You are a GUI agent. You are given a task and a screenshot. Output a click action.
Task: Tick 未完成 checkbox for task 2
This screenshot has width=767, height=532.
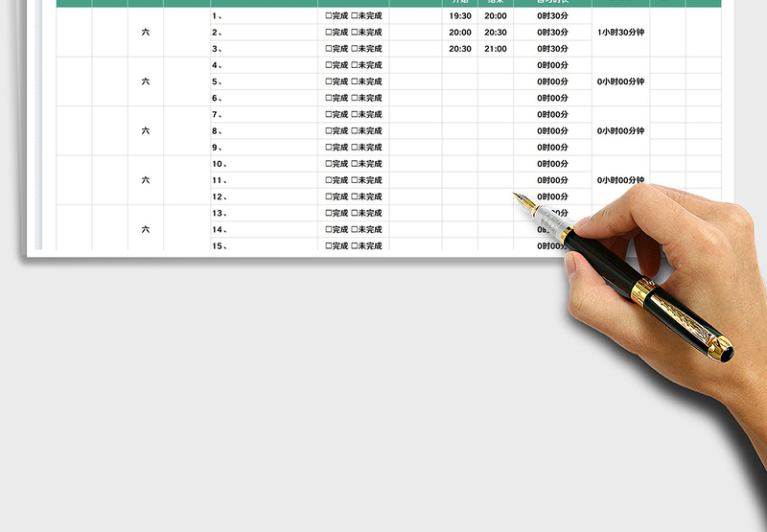355,33
